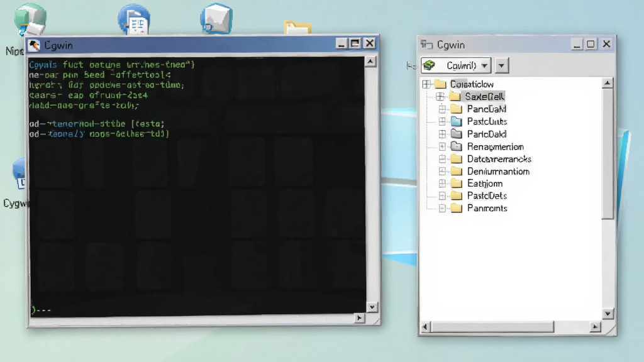Close the terminal Cgwin window
This screenshot has height=362, width=644.
[x=370, y=43]
